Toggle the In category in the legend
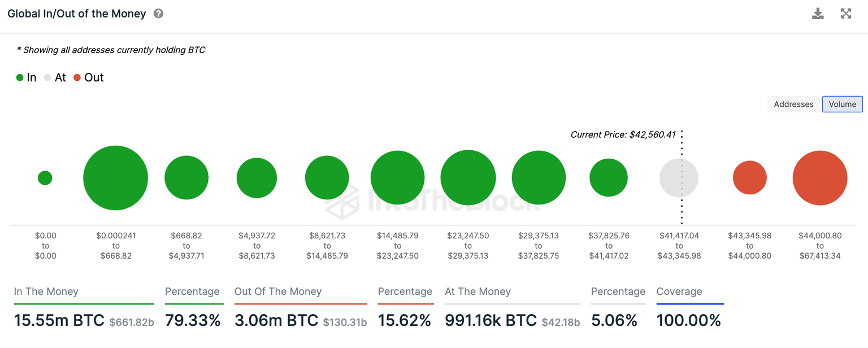The image size is (868, 348). pos(26,77)
